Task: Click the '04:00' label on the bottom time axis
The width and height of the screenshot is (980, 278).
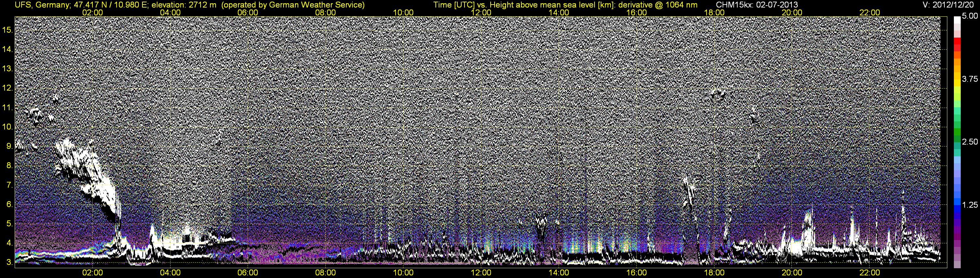Action: [170, 273]
